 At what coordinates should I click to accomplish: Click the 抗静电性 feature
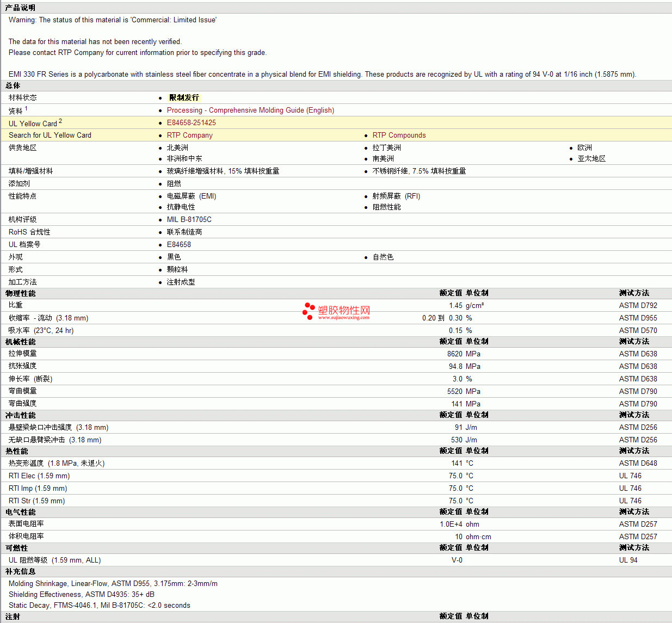point(181,207)
